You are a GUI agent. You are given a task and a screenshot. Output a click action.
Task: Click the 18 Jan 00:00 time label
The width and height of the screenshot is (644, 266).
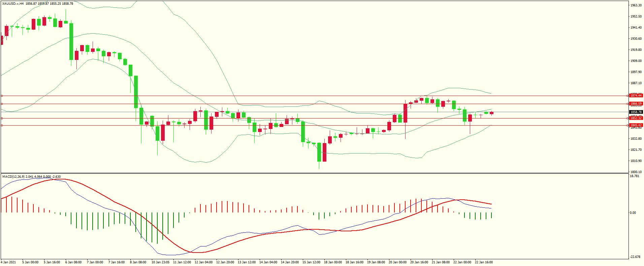point(333,262)
